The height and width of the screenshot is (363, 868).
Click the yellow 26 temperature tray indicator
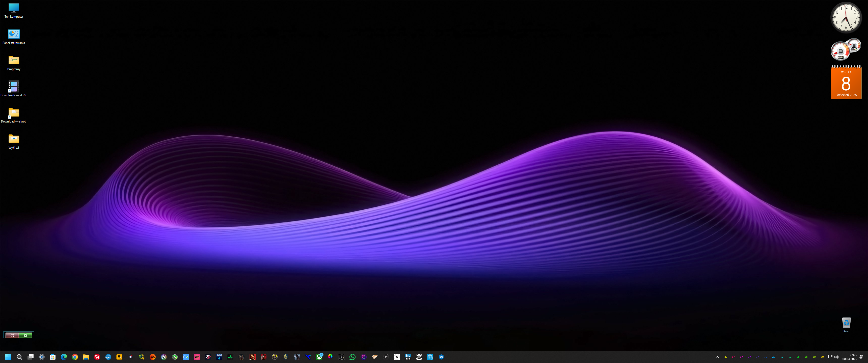click(725, 357)
